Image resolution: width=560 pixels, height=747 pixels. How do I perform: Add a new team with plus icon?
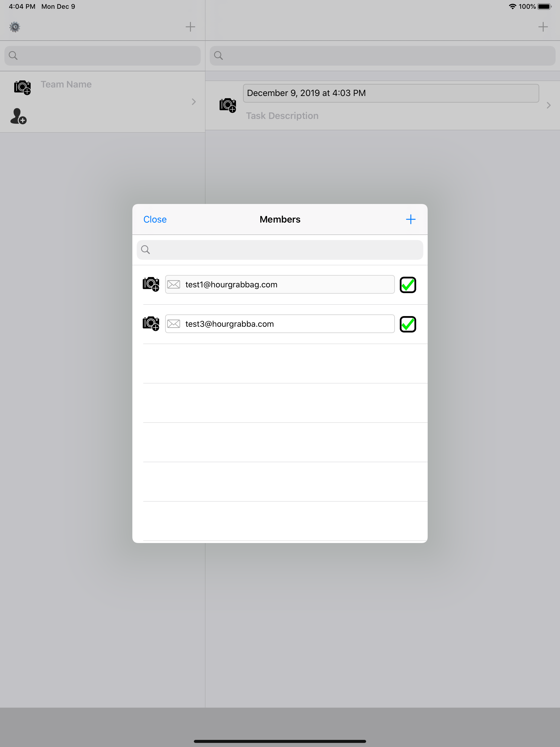pyautogui.click(x=191, y=27)
